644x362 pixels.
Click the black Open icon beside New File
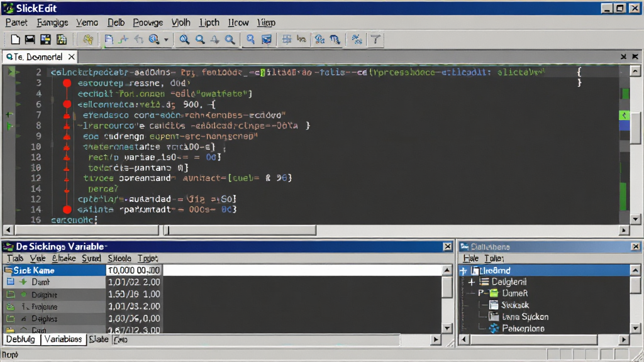tap(30, 40)
